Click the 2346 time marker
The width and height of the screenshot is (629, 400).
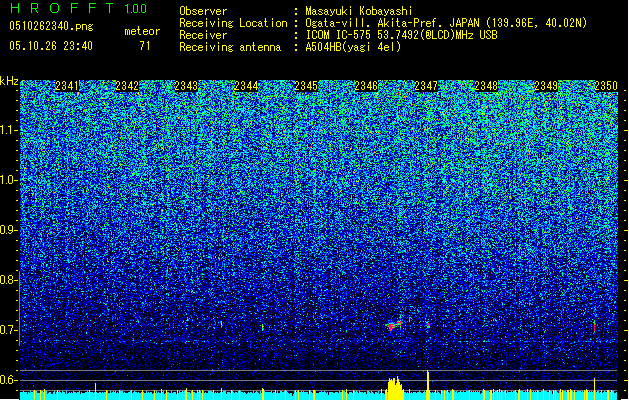(366, 86)
